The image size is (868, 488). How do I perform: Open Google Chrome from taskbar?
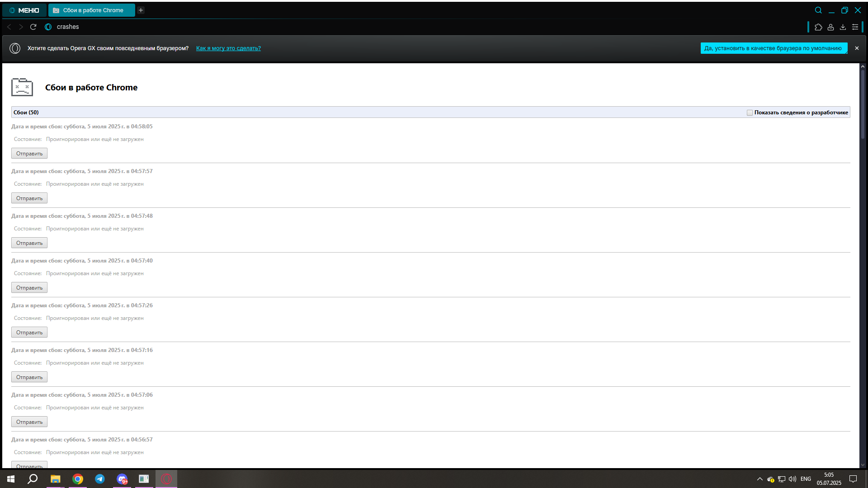coord(78,479)
